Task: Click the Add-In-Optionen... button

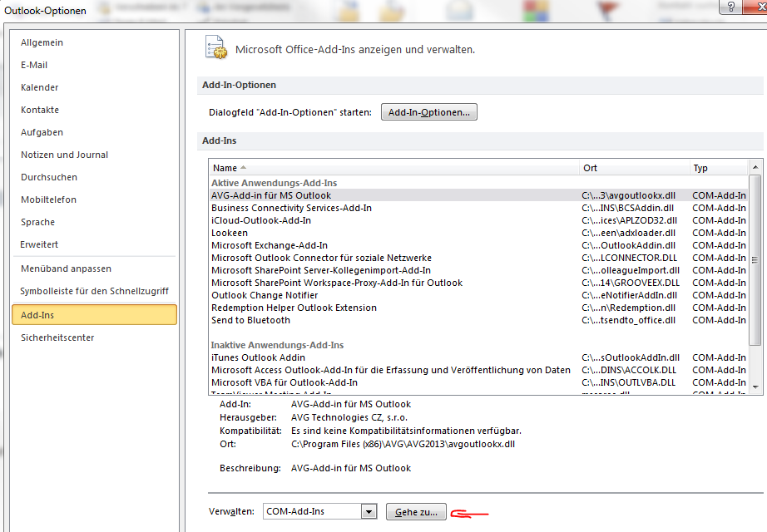Action: point(429,112)
